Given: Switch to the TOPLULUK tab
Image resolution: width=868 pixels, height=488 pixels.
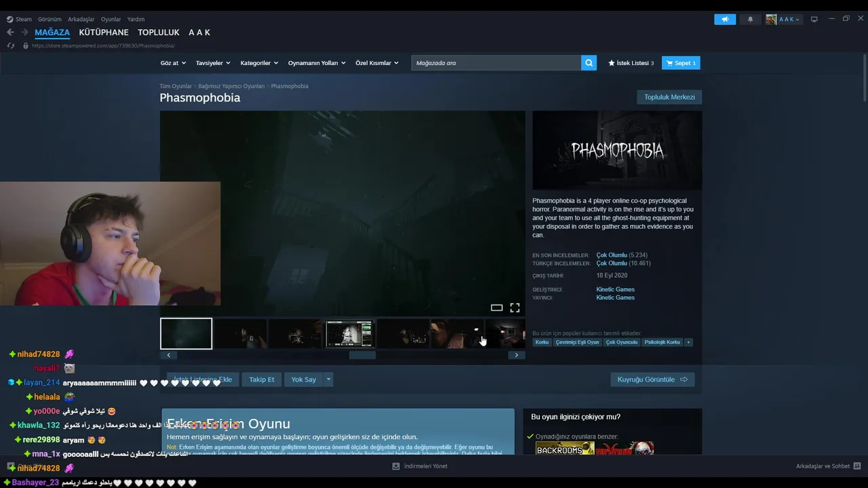Looking at the screenshot, I should 159,33.
